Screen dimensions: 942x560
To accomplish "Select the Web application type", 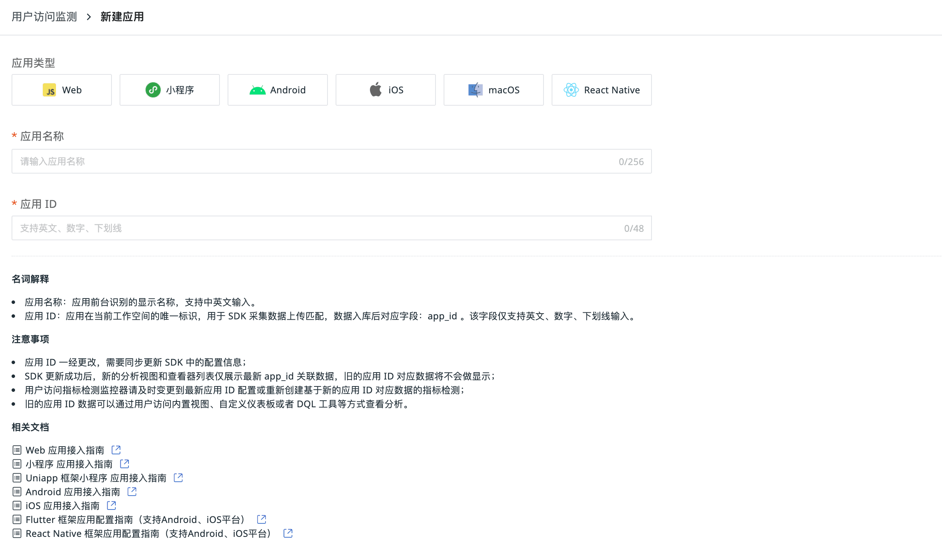I will click(62, 90).
